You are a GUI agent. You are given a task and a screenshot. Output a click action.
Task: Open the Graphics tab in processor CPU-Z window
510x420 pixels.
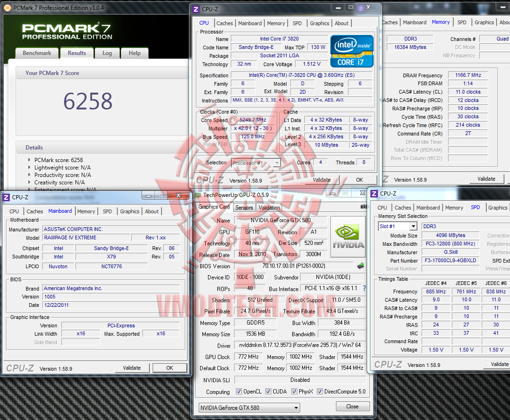click(319, 23)
